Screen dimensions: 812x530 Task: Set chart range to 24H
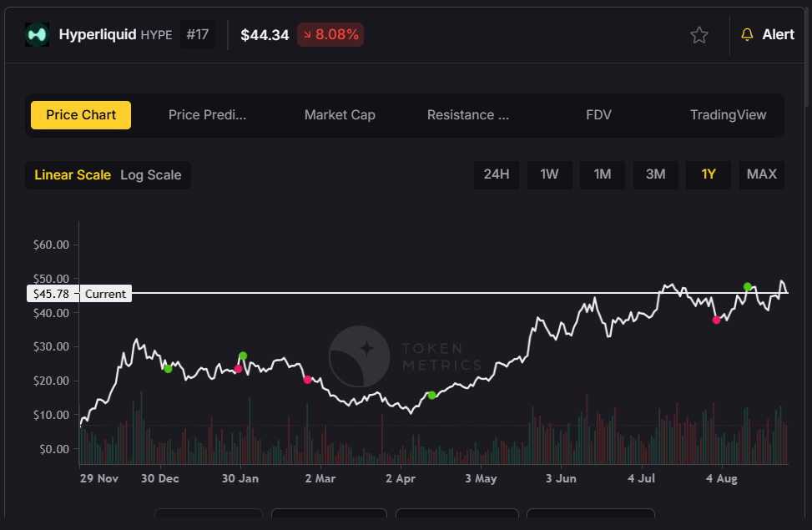click(497, 174)
